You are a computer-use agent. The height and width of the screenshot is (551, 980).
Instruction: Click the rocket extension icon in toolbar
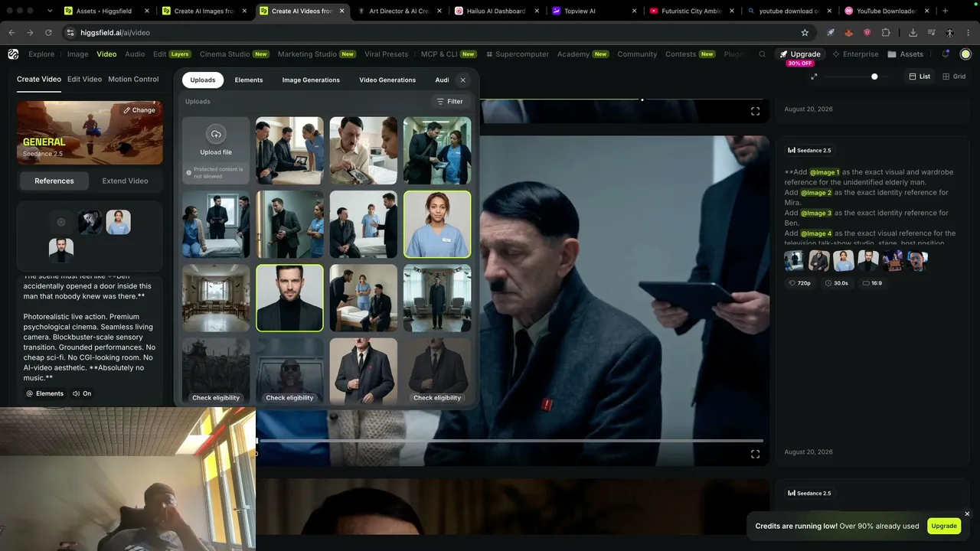click(x=830, y=33)
